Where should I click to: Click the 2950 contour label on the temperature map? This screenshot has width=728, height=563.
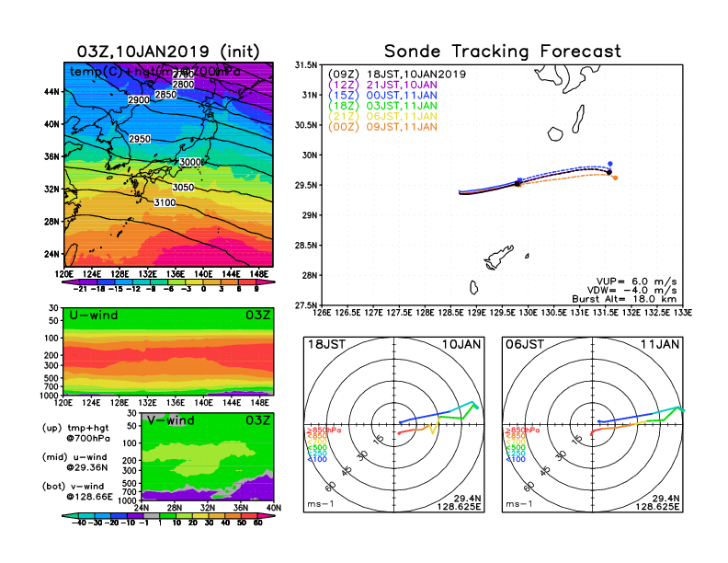coord(140,139)
